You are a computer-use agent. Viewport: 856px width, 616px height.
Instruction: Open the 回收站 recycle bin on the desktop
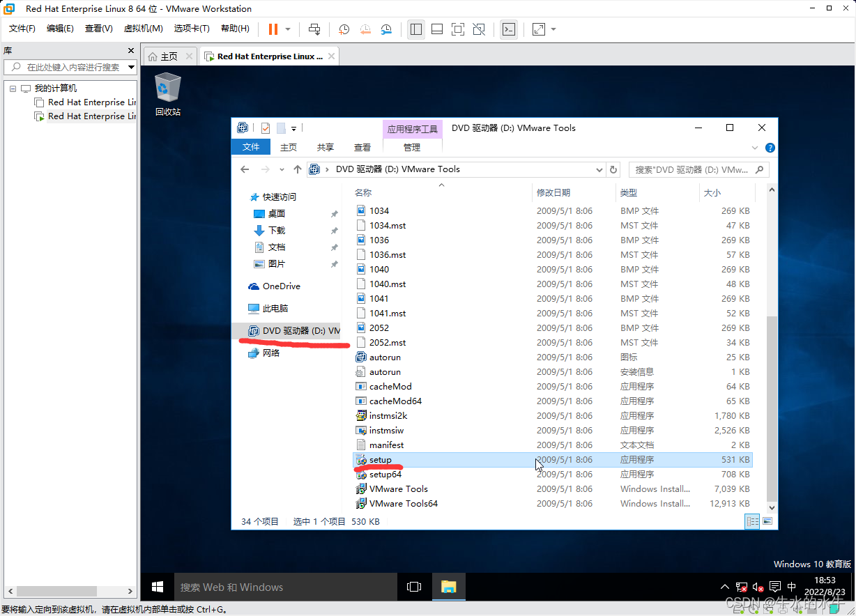click(167, 94)
